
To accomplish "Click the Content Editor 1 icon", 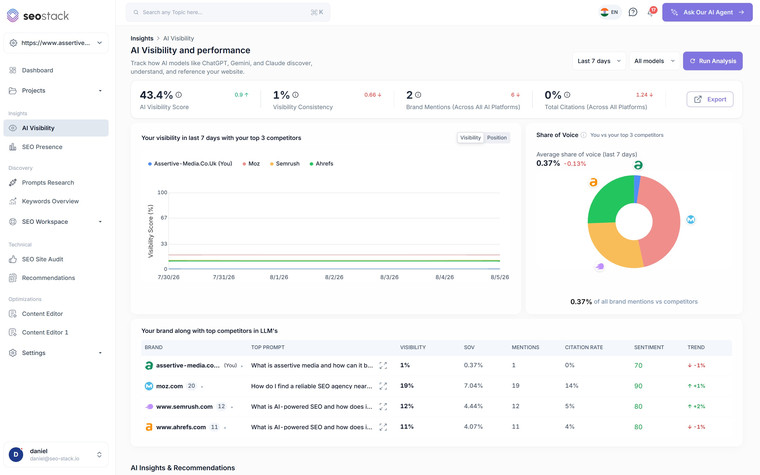I will click(13, 332).
